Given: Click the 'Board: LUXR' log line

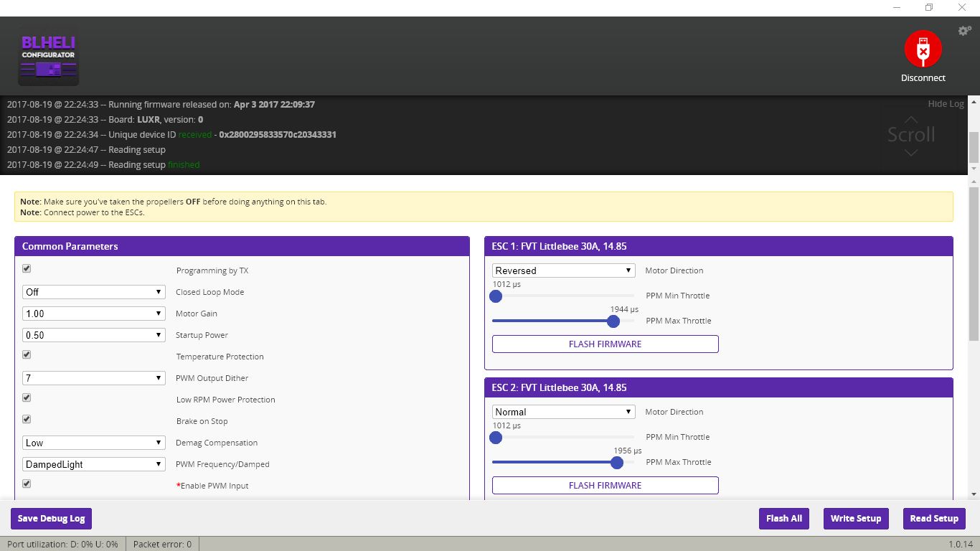Looking at the screenshot, I should (105, 119).
